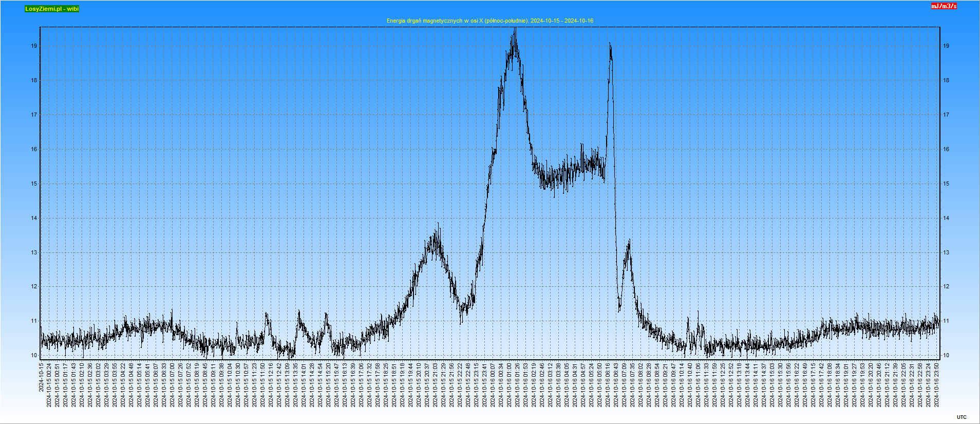Screen dimensions: 980x424
Task: Click the x-axis label 2024-10-15 21:03
Action: point(436,385)
